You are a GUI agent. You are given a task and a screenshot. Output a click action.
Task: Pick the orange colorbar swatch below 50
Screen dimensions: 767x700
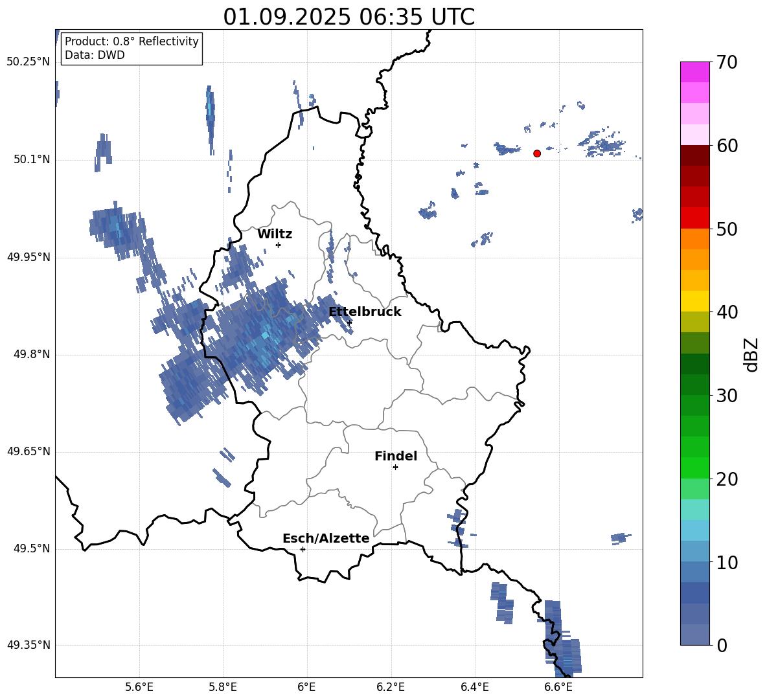(x=694, y=239)
